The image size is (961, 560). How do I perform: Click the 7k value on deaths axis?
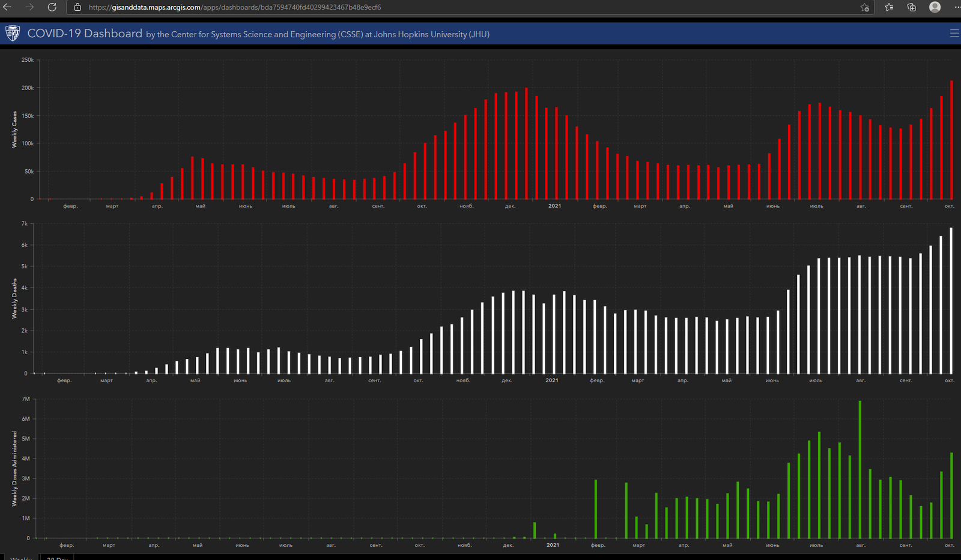point(25,224)
